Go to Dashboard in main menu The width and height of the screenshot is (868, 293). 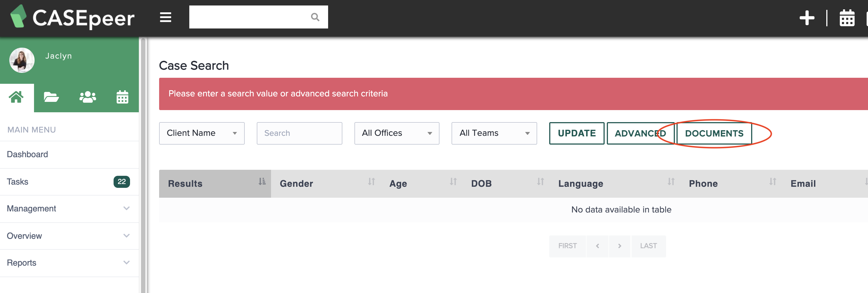pos(28,154)
